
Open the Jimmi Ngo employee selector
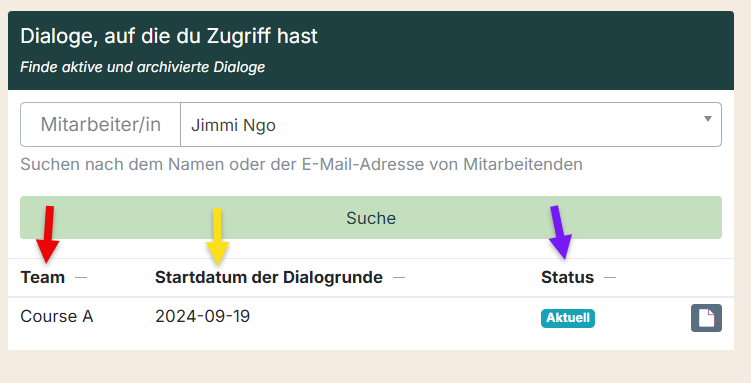coord(451,124)
